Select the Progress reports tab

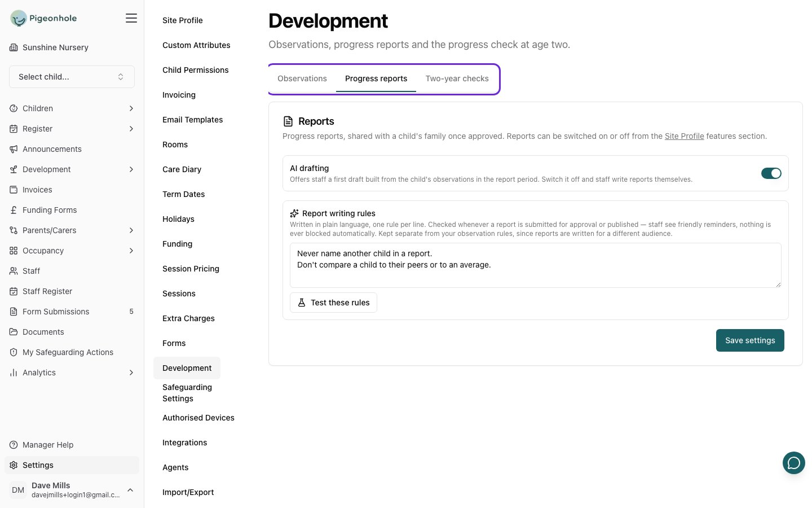376,78
